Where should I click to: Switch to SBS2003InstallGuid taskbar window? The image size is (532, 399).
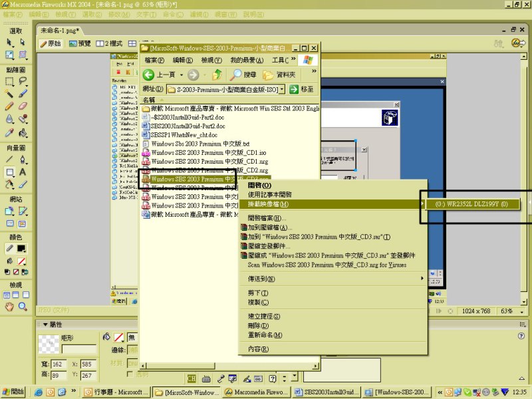pyautogui.click(x=325, y=392)
